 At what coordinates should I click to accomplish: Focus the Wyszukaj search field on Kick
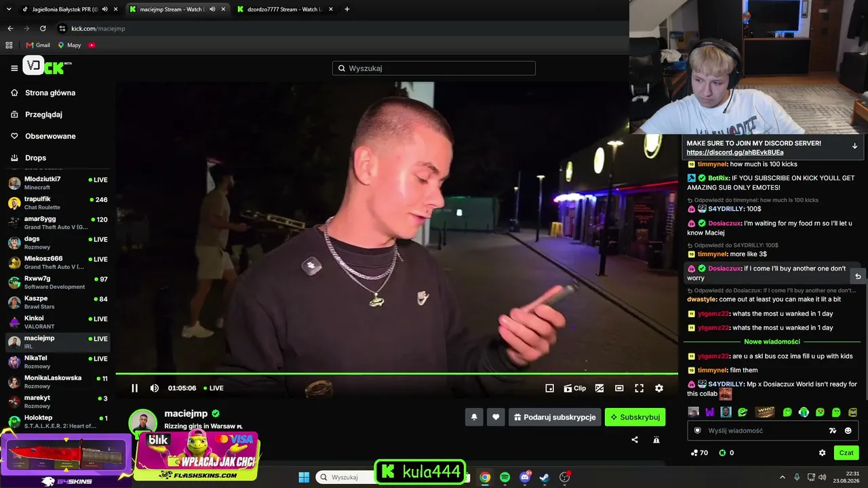pyautogui.click(x=434, y=68)
